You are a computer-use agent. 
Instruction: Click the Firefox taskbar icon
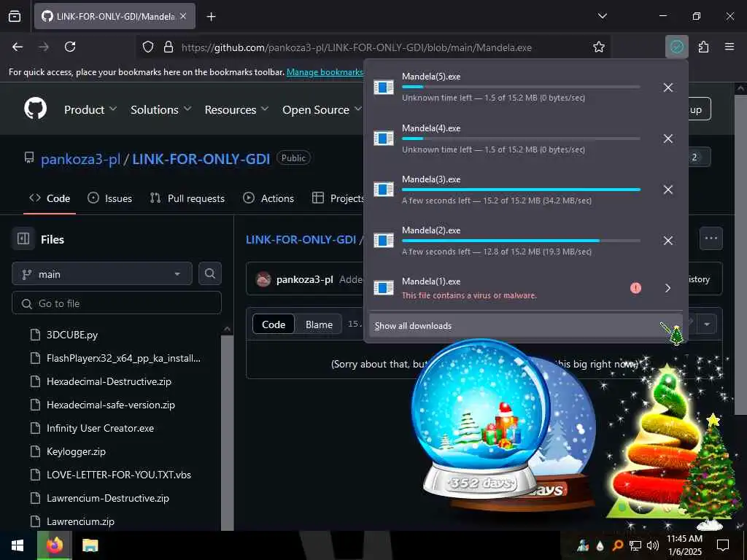coord(54,545)
